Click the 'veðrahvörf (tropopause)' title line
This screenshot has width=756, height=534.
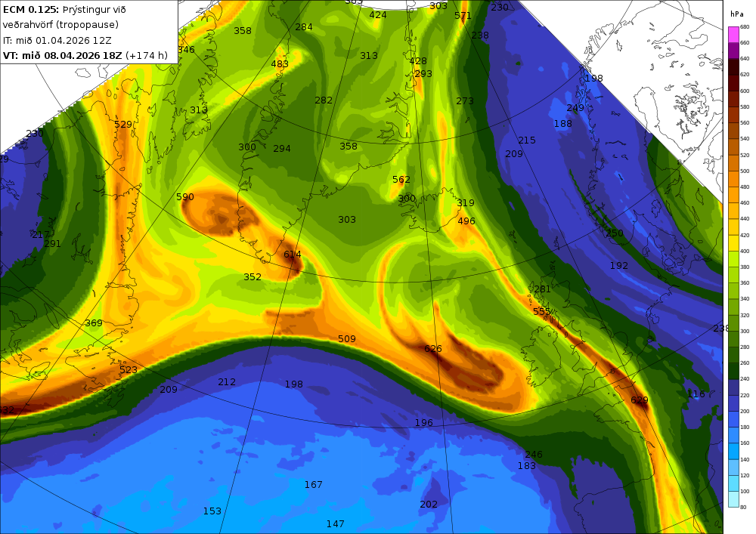pos(60,25)
